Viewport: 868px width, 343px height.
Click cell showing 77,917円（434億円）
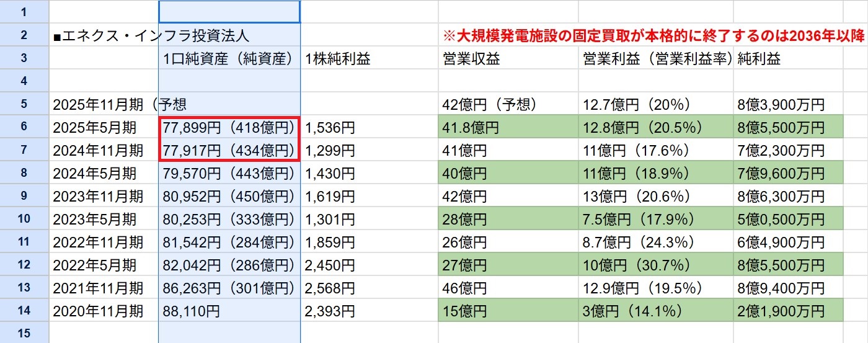tap(229, 150)
